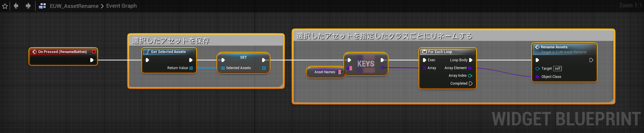Click the exec output pin of On Pressed node
The height and width of the screenshot is (133, 644).
[x=92, y=60]
